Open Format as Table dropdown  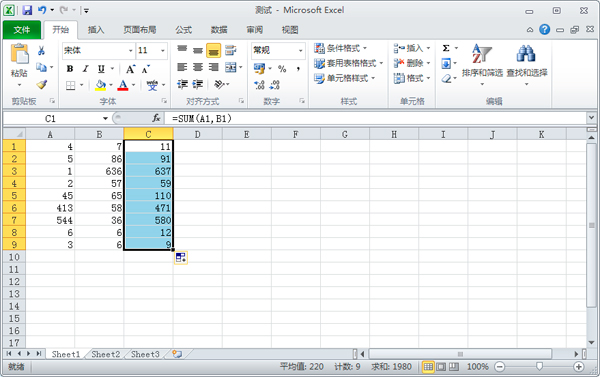pyautogui.click(x=348, y=63)
